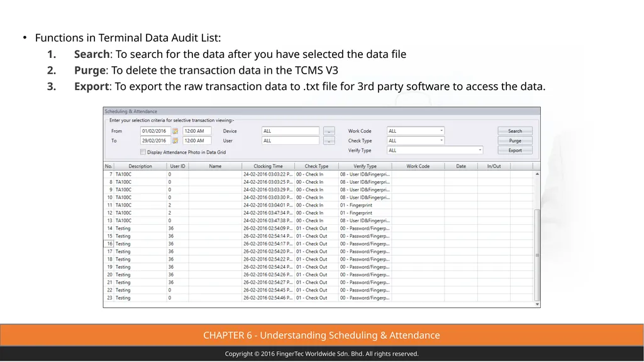This screenshot has width=644, height=362.
Task: Open the Device browse ellipsis button
Action: pos(329,131)
